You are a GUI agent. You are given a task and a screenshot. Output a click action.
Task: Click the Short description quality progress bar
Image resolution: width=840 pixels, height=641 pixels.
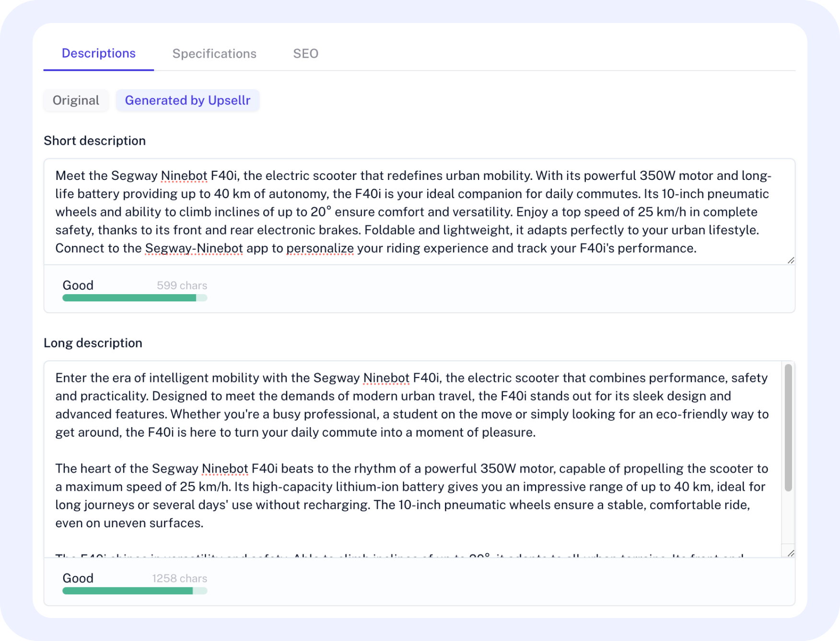[135, 298]
